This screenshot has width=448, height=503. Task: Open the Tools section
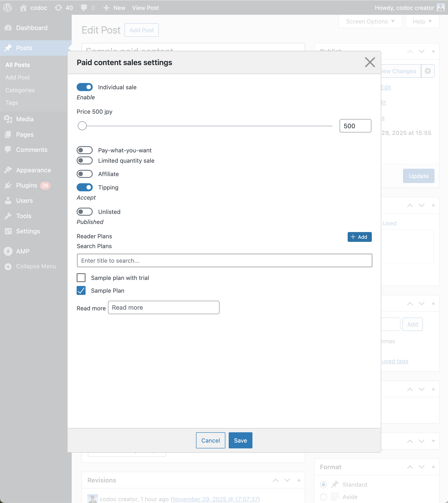click(x=24, y=216)
